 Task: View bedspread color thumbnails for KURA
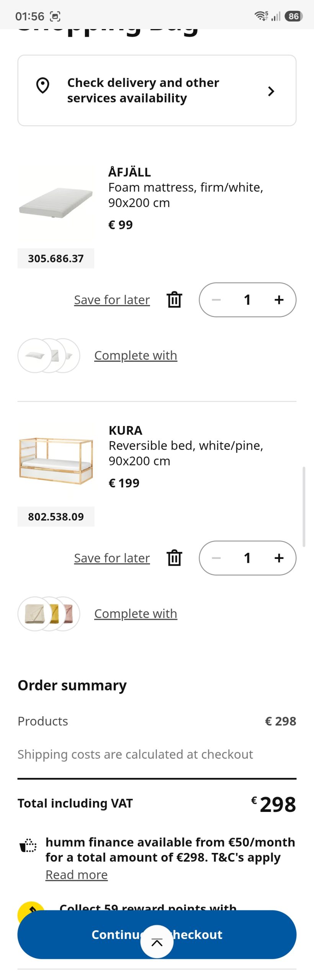(49, 614)
